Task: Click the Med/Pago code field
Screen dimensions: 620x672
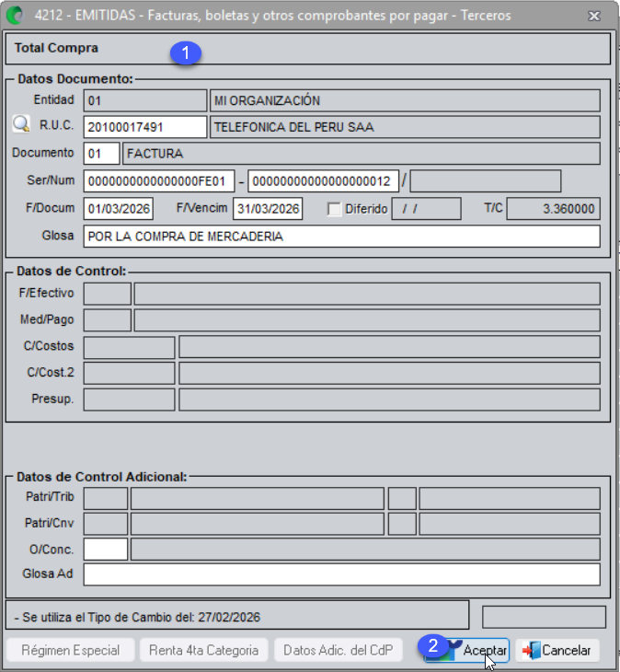Action: click(108, 320)
